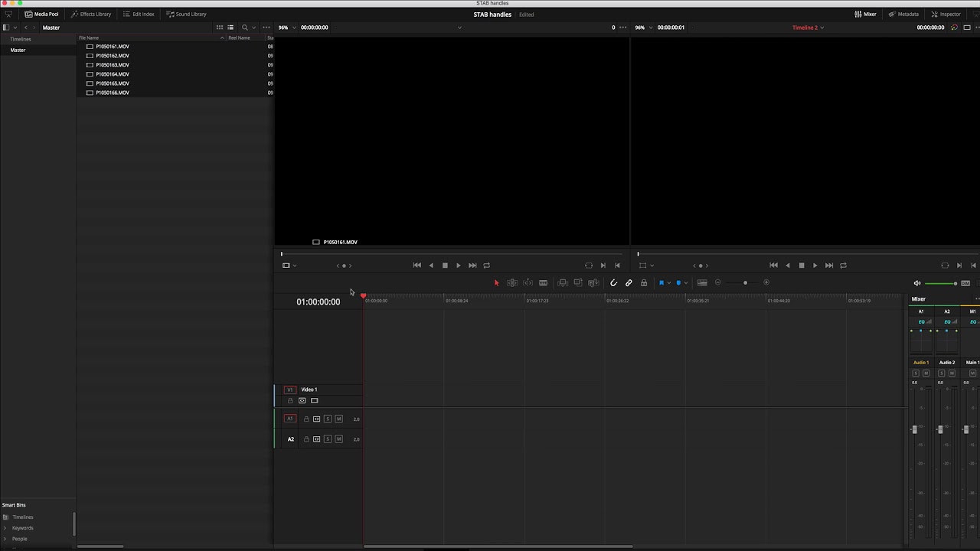The width and height of the screenshot is (980, 551).
Task: Jump to first frame in timeline viewer
Action: [x=773, y=266]
